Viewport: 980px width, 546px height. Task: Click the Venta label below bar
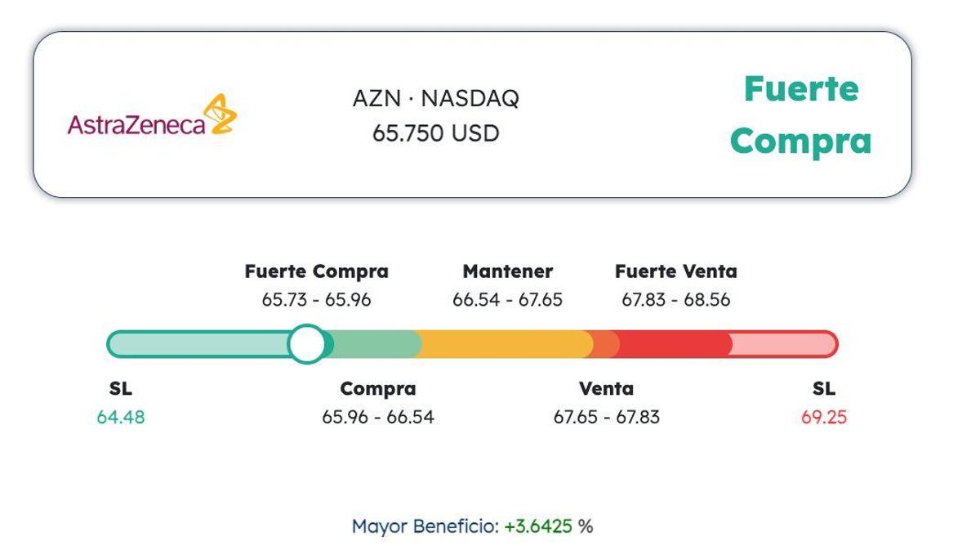(x=606, y=389)
